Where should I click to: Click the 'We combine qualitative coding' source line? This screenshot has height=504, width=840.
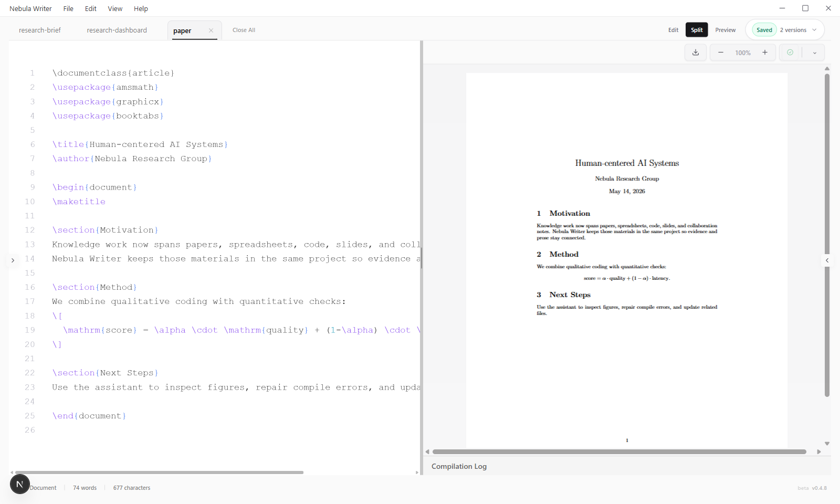(199, 301)
